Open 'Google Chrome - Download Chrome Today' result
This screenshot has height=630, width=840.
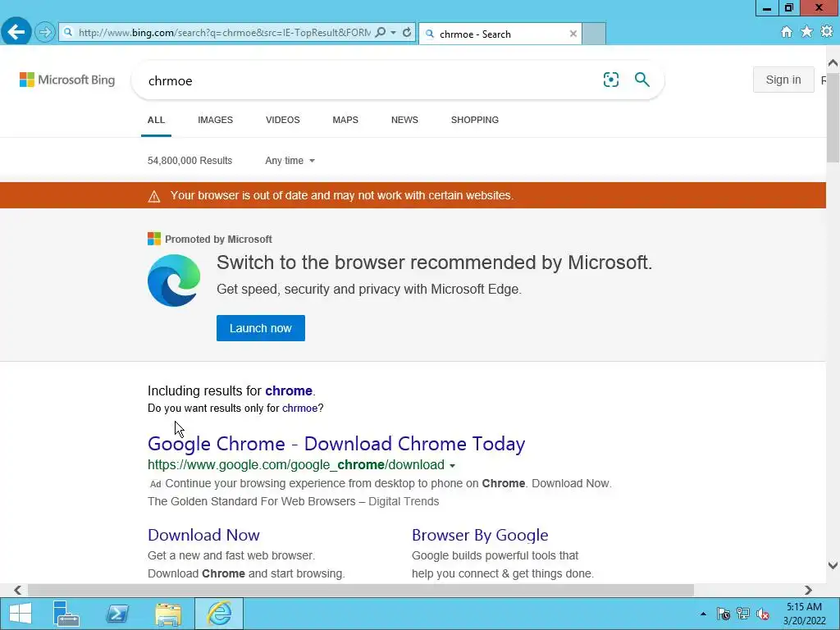click(x=336, y=444)
